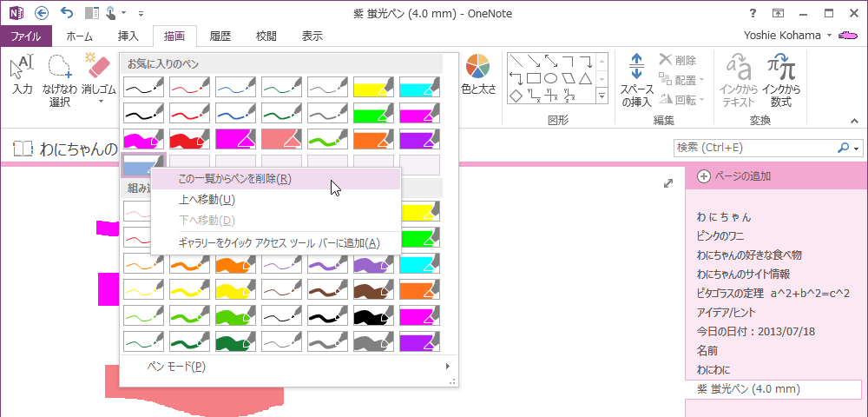
Task: Choose 上へ移動 from context menu
Action: point(276,200)
